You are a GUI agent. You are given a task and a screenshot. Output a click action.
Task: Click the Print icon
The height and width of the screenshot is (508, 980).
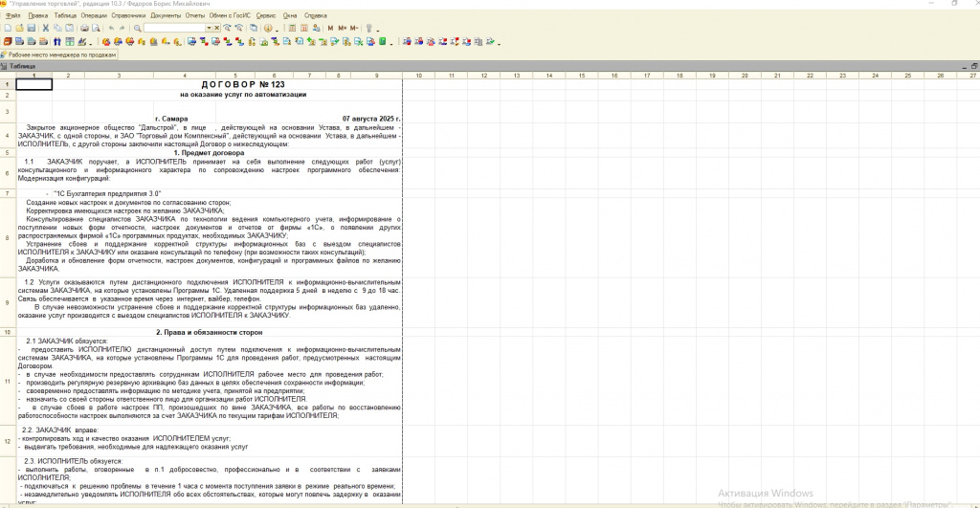coord(84,28)
